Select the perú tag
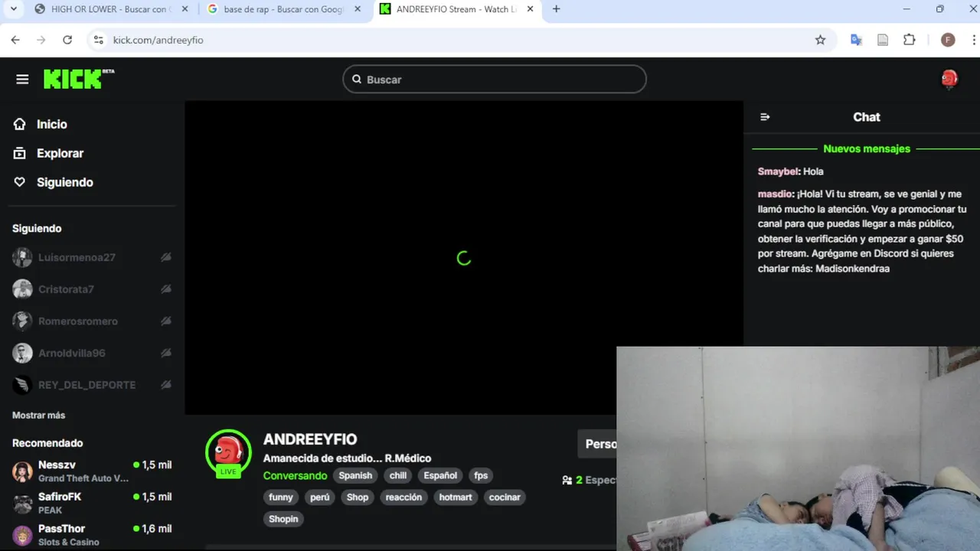Screen dimensions: 980x551 (x=320, y=497)
